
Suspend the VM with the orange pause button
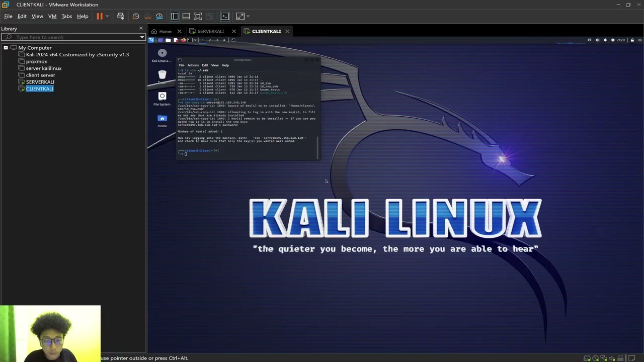click(x=100, y=16)
